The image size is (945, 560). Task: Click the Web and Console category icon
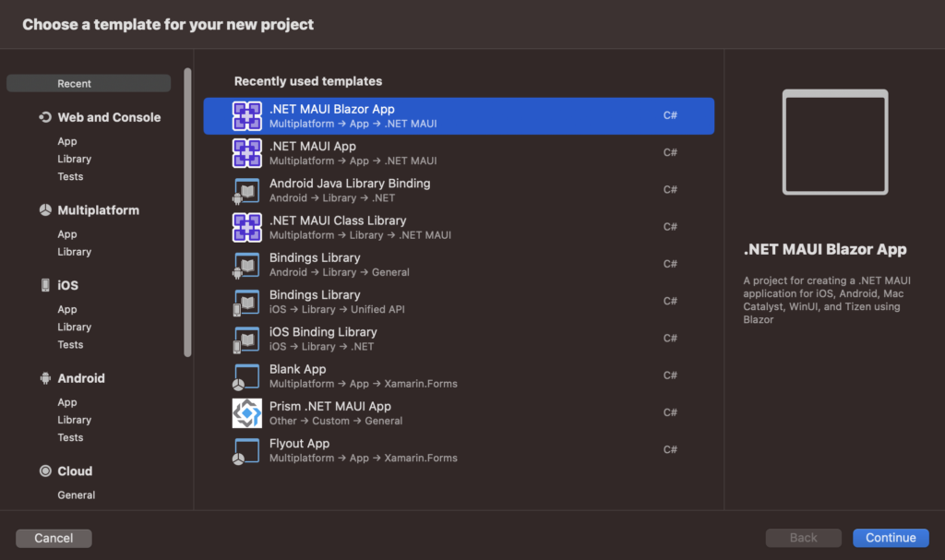coord(45,117)
